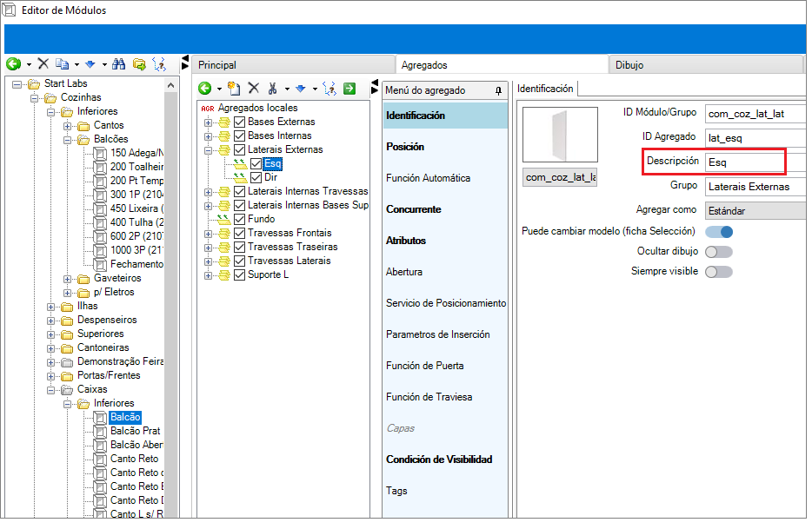Click the delete X icon in Agregados toolbar
This screenshot has height=529, width=812.
click(254, 88)
